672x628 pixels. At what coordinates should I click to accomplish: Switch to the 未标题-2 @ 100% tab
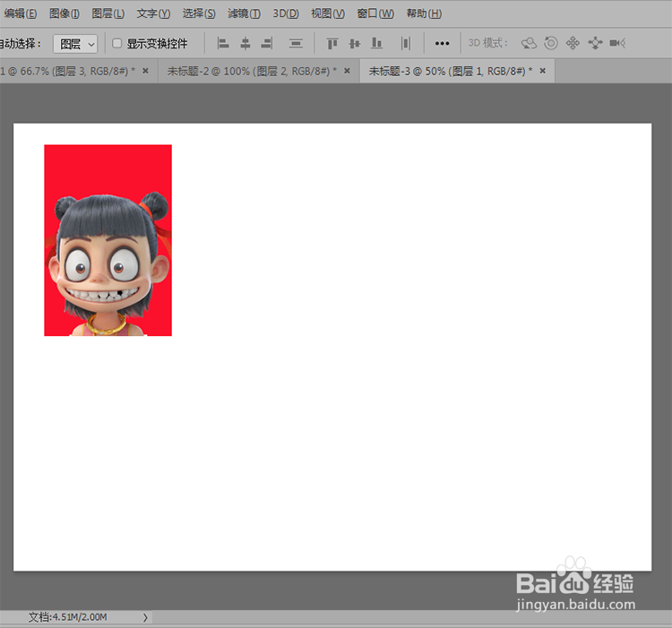[252, 71]
